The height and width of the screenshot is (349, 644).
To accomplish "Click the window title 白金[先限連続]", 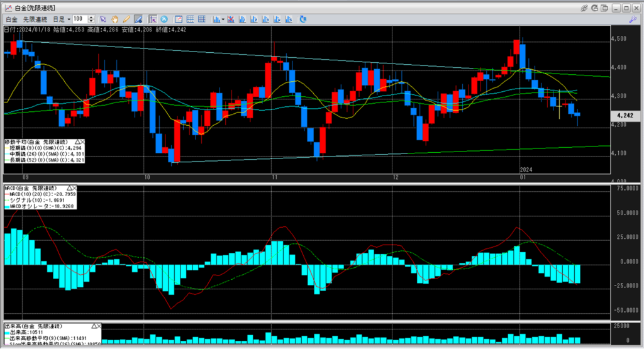I will tap(35, 8).
